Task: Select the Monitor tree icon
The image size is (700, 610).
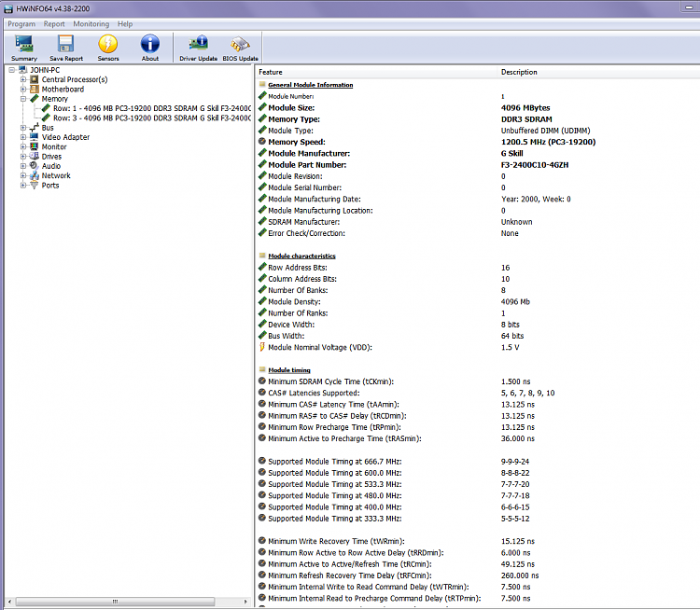Action: pyautogui.click(x=35, y=146)
